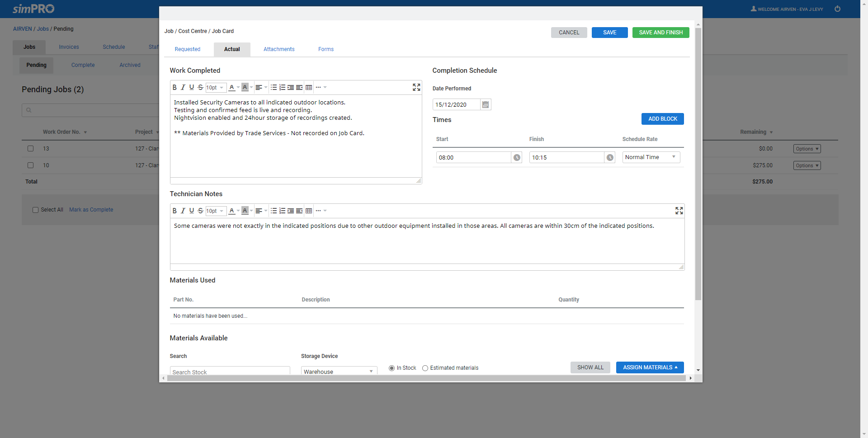Click the dialog vertical scrollbar

[698, 165]
